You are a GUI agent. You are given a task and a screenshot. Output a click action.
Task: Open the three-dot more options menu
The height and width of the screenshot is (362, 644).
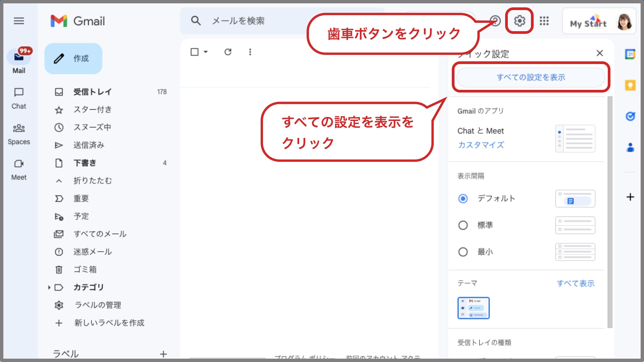[250, 52]
